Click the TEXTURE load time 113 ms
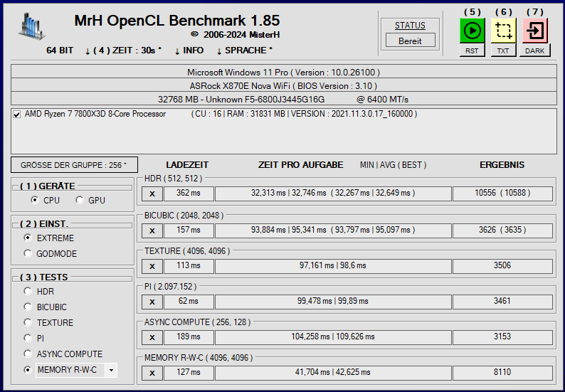565x392 pixels. [x=189, y=266]
